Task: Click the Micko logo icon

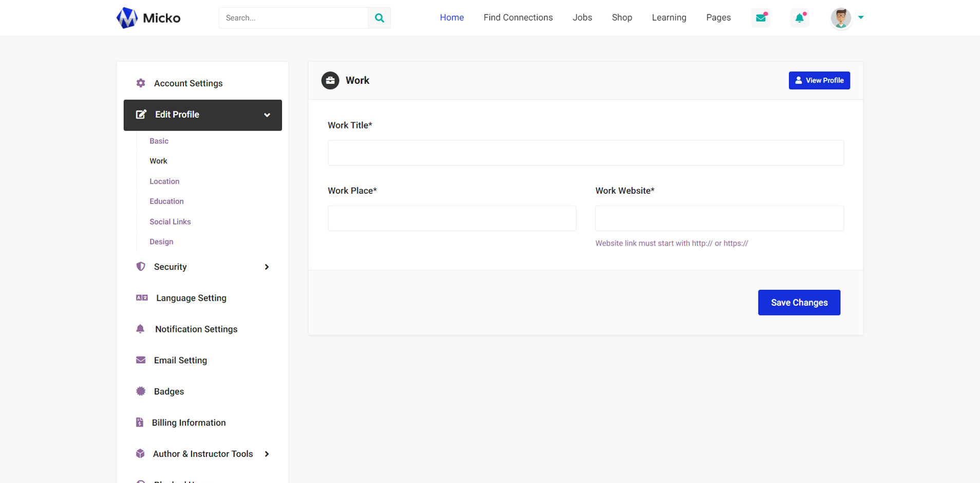Action: point(127,18)
